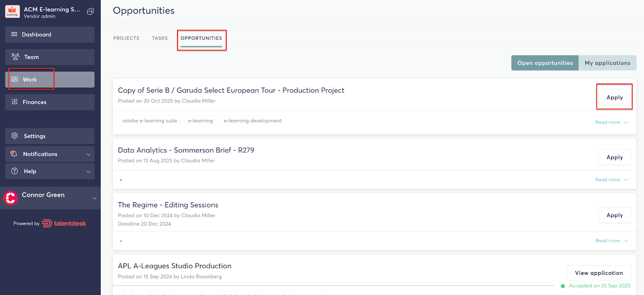This screenshot has height=295, width=644.
Task: Click the Team people icon
Action: tap(15, 57)
